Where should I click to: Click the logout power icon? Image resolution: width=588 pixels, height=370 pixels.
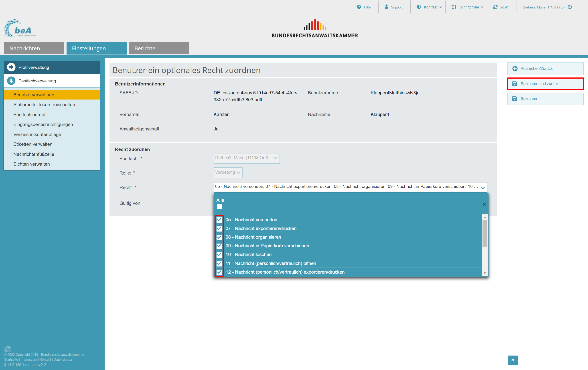(x=570, y=7)
